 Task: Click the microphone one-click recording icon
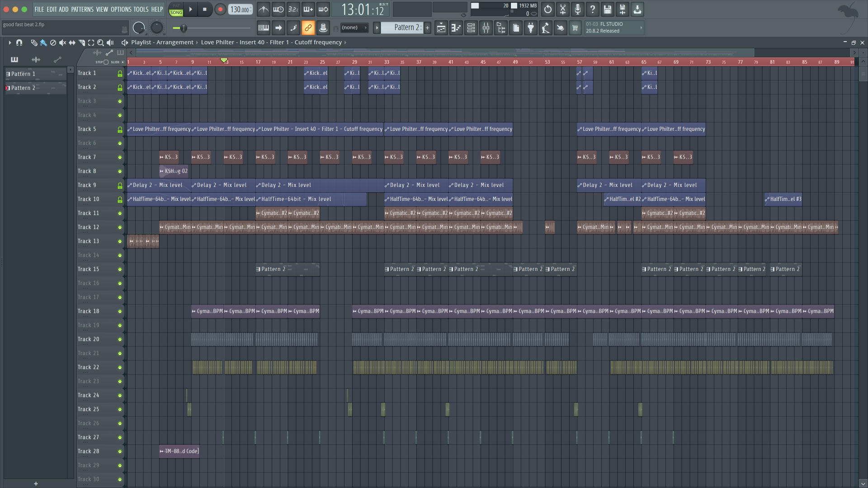point(578,9)
